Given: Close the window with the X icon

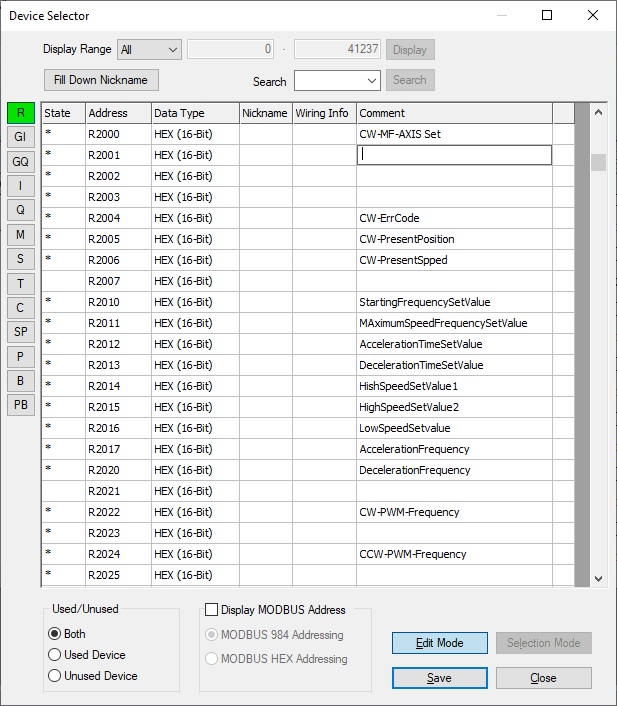Looking at the screenshot, I should [593, 15].
